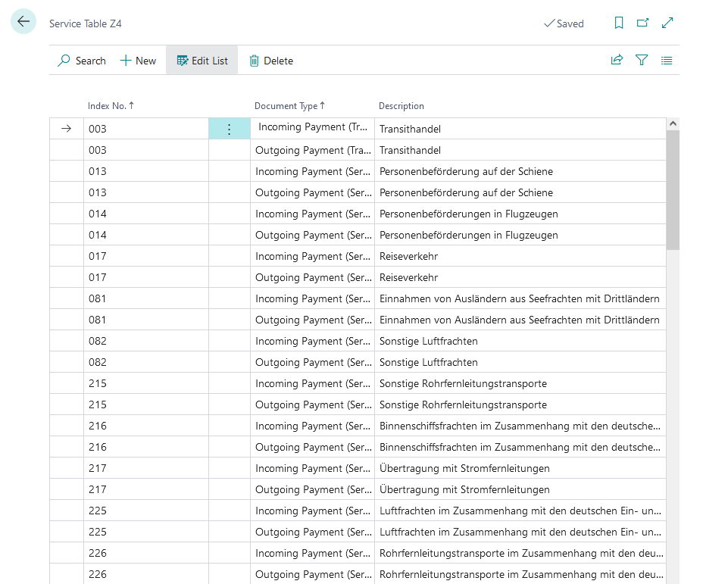This screenshot has width=728, height=584.
Task: Click the expand page arrows icon
Action: pos(667,23)
